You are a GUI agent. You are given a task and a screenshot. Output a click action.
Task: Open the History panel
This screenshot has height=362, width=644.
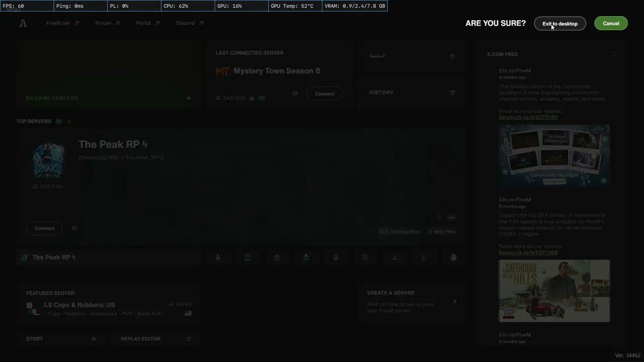412,93
